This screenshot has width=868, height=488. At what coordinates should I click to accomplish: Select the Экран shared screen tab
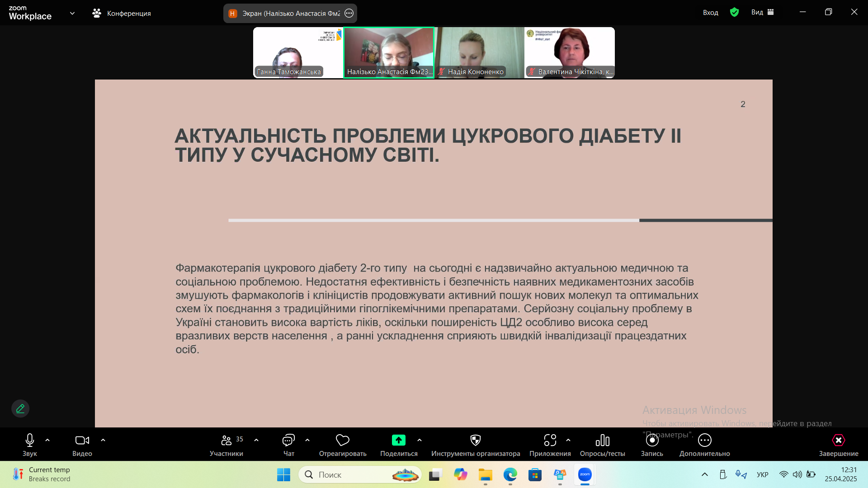click(x=290, y=13)
